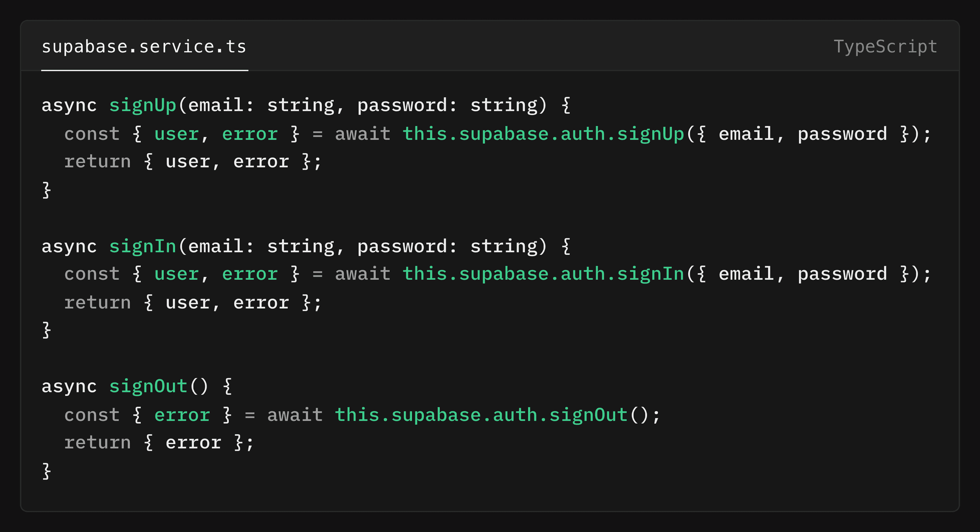Click the this.supabase.auth.signOut call
Image resolution: width=980 pixels, height=532 pixels.
(481, 415)
